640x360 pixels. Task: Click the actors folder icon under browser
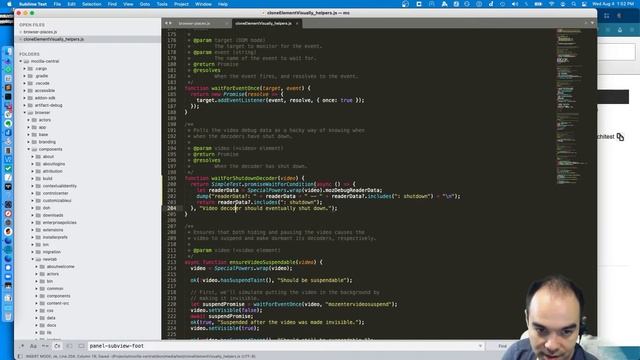(x=34, y=120)
